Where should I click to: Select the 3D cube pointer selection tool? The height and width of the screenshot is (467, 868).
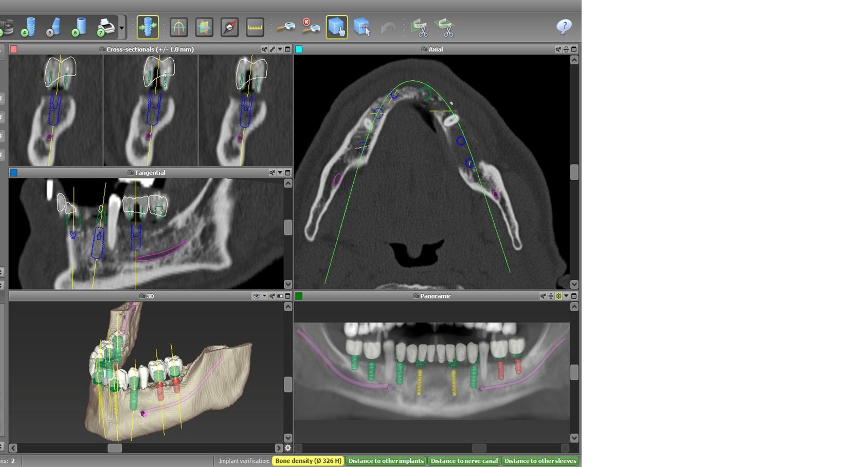click(x=363, y=27)
